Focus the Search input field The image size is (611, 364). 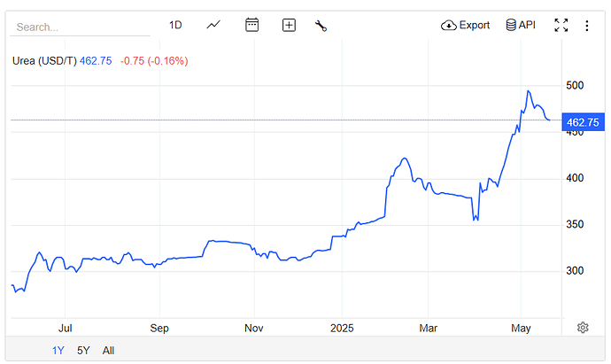80,27
